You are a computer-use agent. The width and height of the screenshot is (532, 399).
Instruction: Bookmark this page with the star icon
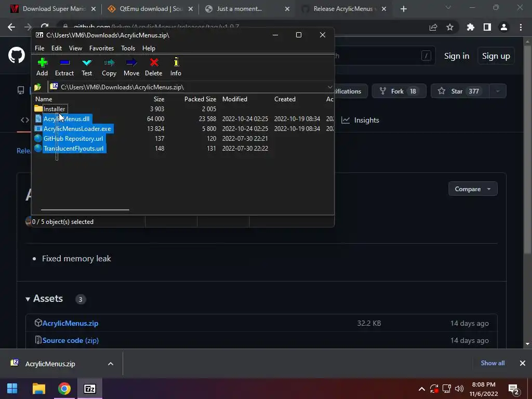click(450, 27)
